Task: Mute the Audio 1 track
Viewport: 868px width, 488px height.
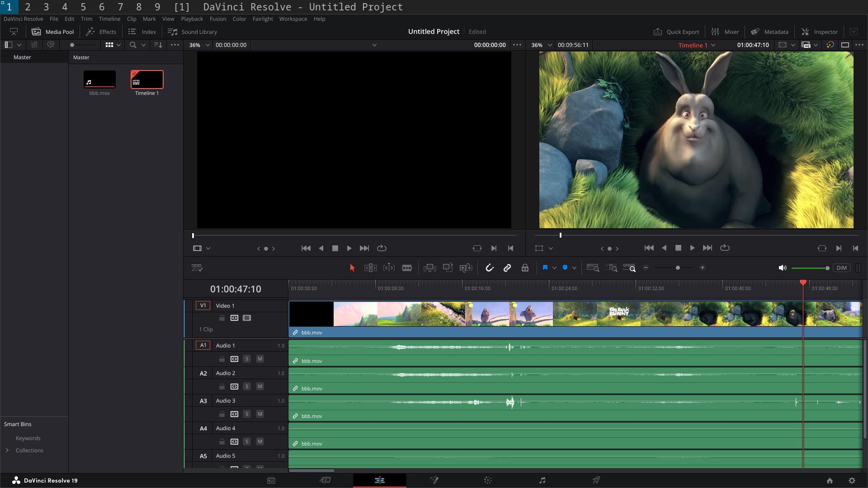Action: point(260,359)
